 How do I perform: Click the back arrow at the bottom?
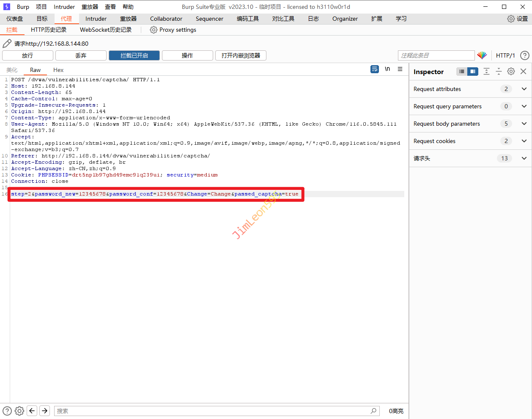(x=32, y=411)
